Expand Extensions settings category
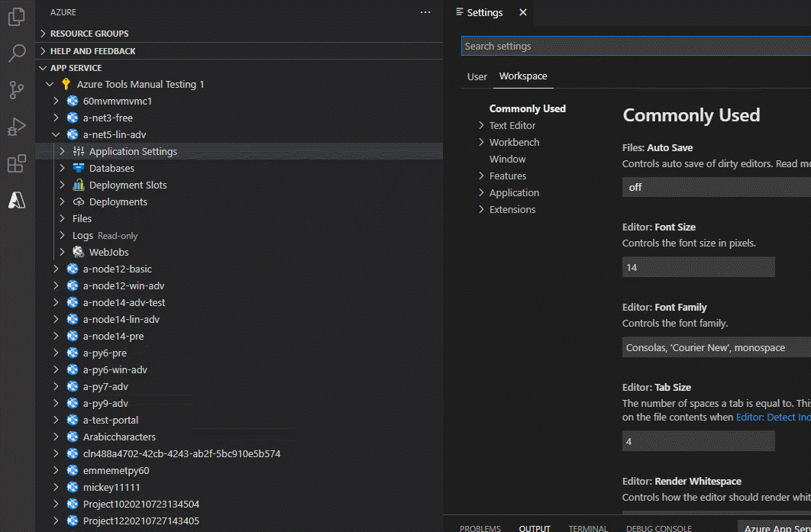 coord(481,209)
